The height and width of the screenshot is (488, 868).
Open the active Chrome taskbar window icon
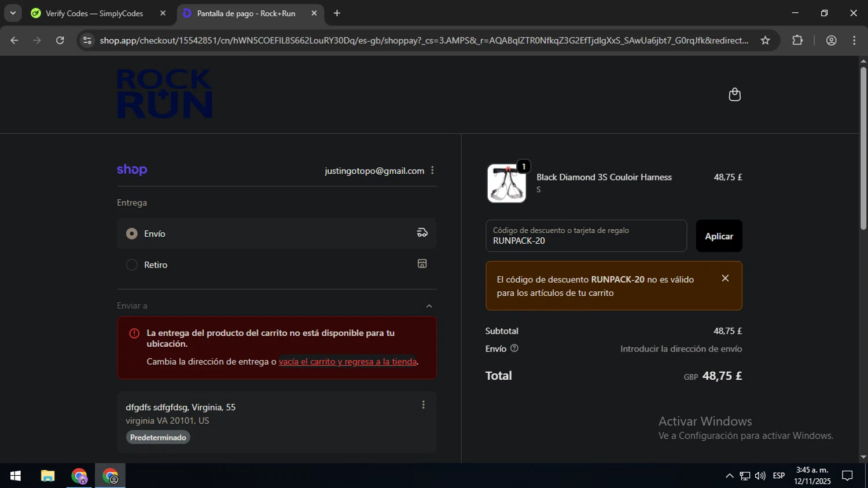(x=110, y=476)
